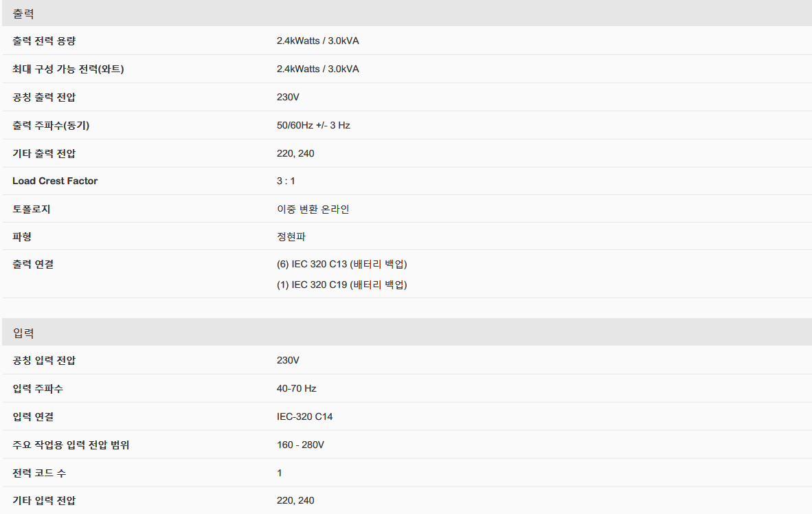Click the 이중 변환 온라인 value
The width and height of the screenshot is (812, 514).
coord(313,209)
